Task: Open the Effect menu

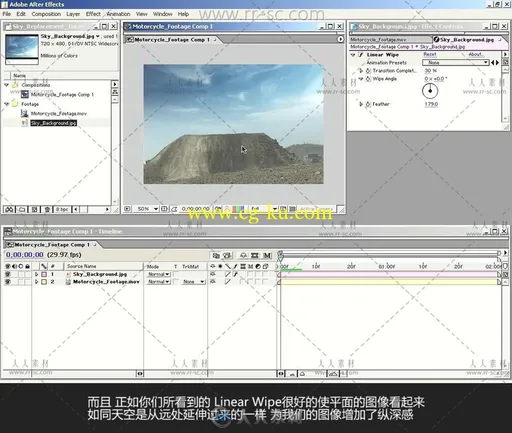Action: tap(93, 14)
